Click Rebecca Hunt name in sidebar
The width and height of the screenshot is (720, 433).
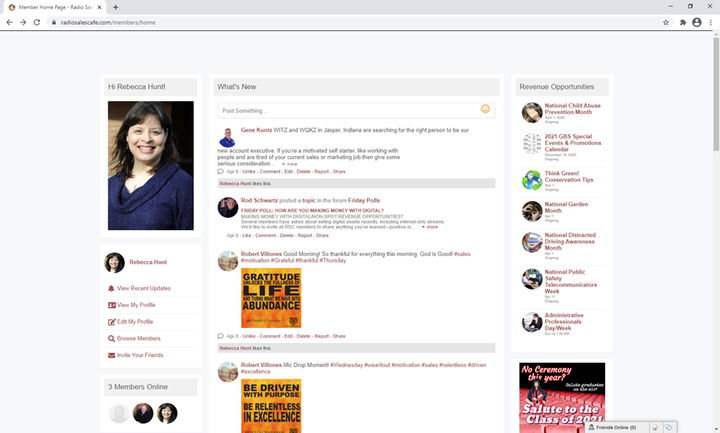148,262
